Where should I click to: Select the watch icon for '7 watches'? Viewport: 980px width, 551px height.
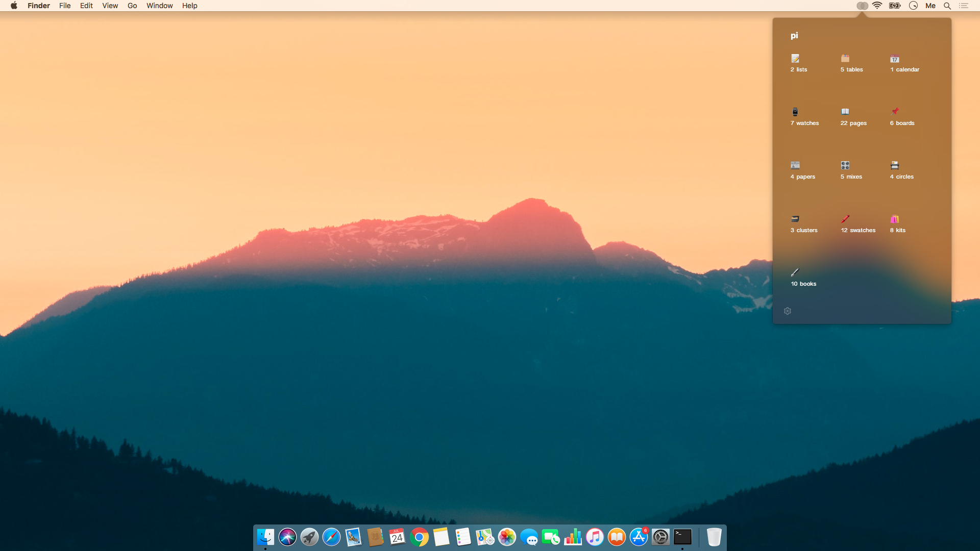pyautogui.click(x=795, y=112)
